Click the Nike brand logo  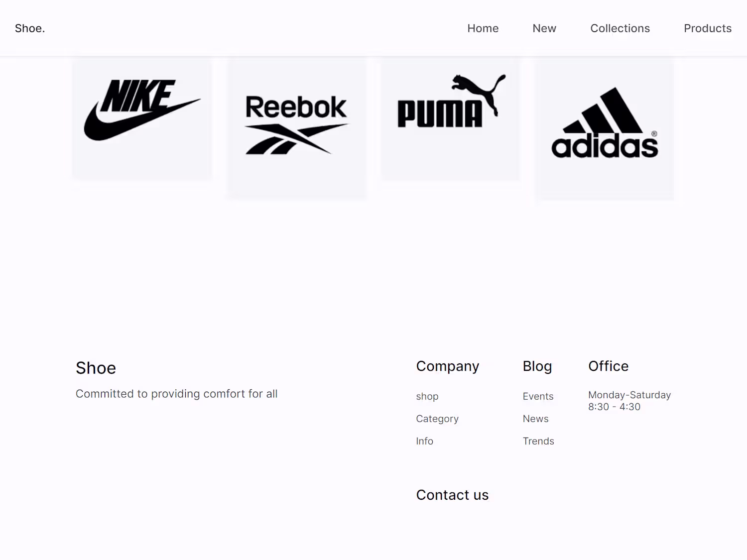(x=142, y=110)
